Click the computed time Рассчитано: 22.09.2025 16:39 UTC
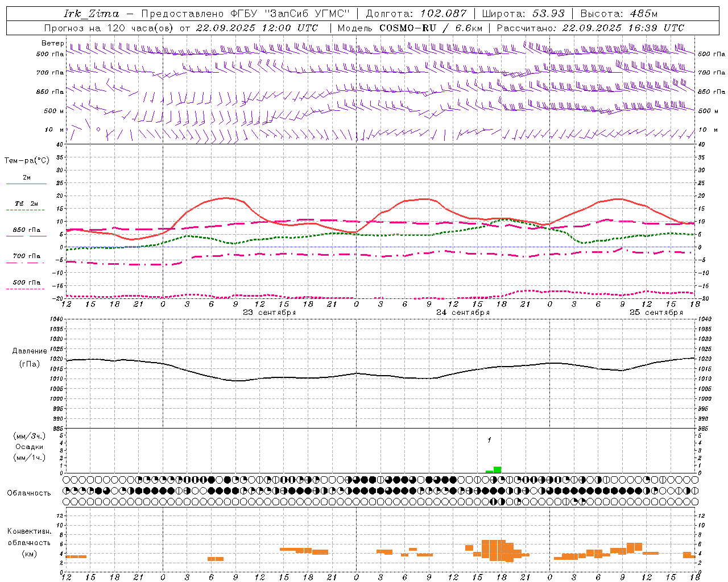 [x=590, y=28]
